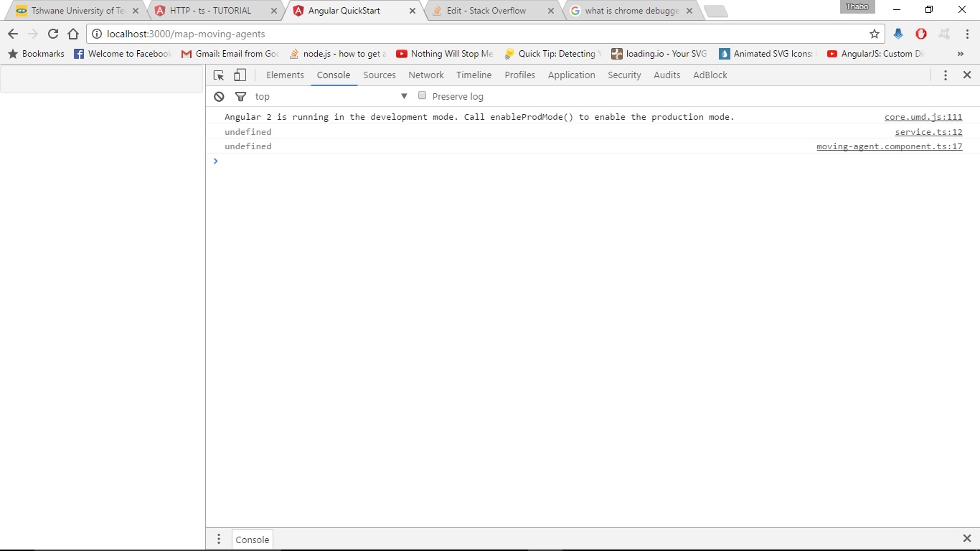
Task: Select the undefined entry from moving-agent.component.ts
Action: click(248, 146)
